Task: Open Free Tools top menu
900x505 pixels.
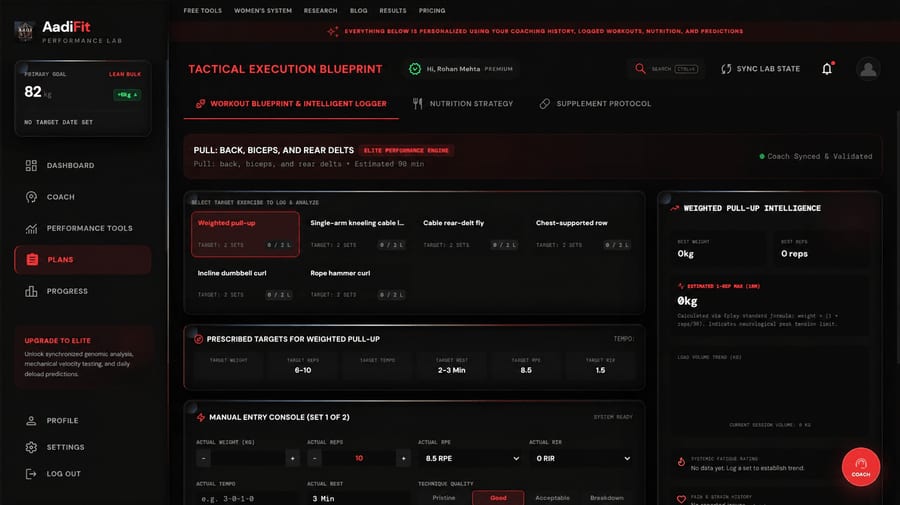Action: coord(203,11)
